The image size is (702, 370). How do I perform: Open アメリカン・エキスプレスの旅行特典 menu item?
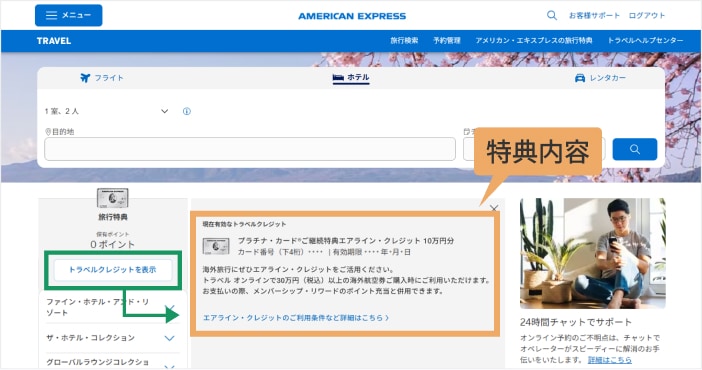pos(534,41)
